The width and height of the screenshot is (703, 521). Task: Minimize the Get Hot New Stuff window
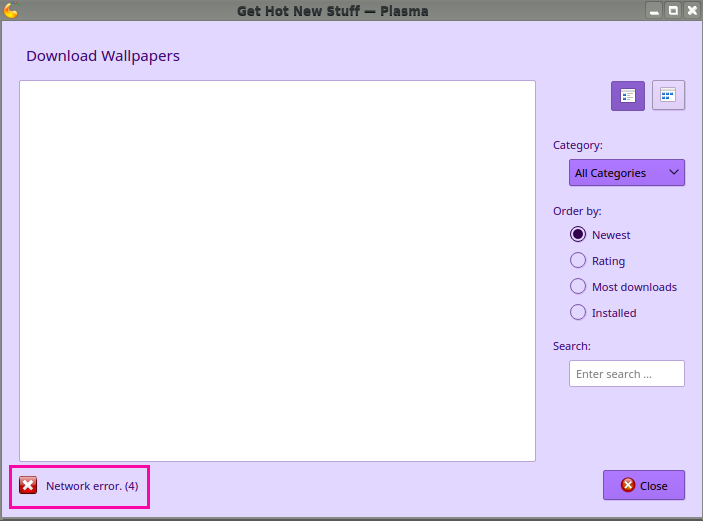coord(654,11)
